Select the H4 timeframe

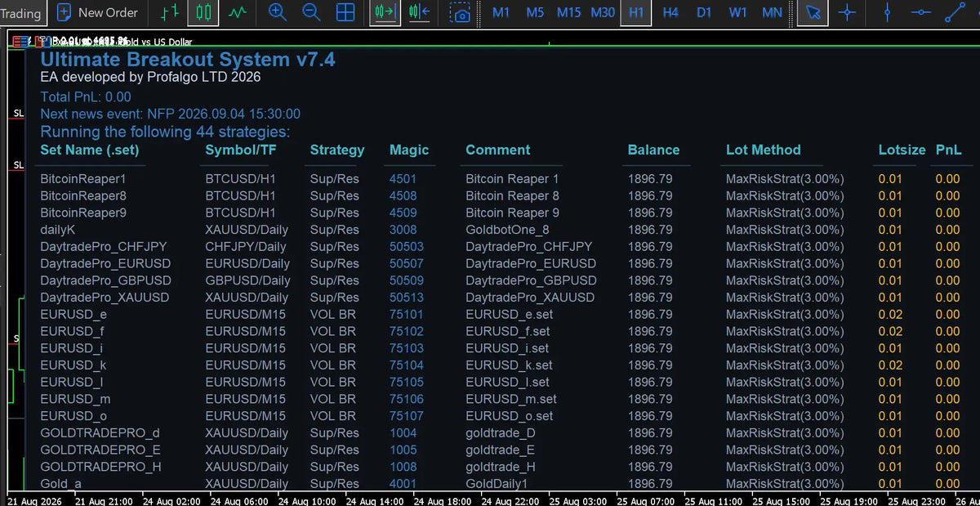[x=670, y=12]
